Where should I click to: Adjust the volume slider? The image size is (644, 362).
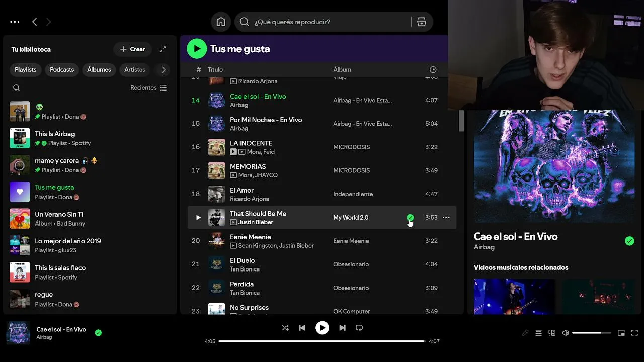click(592, 333)
